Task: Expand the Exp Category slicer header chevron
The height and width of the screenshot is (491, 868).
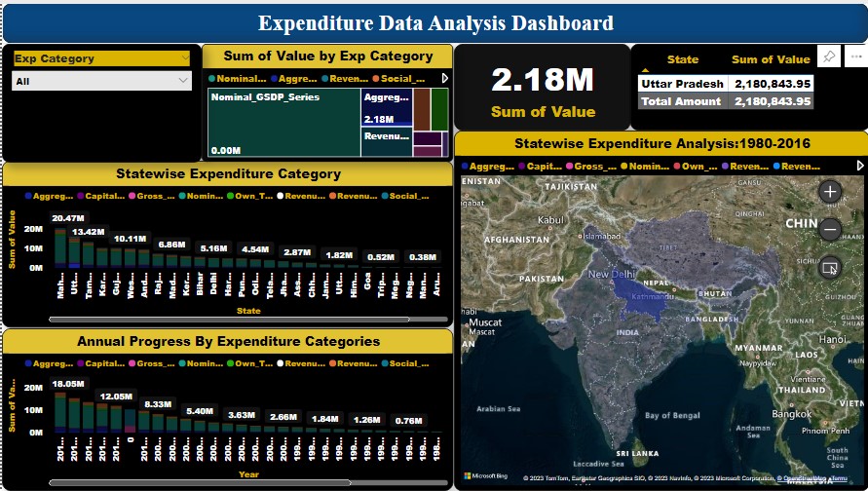Action: tap(185, 58)
